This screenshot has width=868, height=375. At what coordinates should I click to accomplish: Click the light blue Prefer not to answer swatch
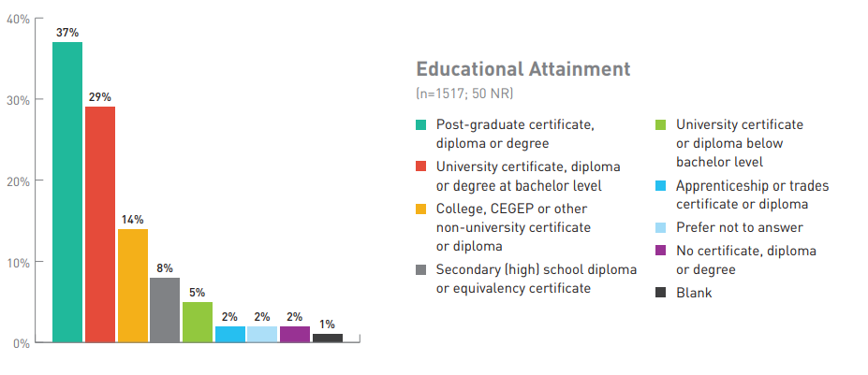click(x=660, y=227)
